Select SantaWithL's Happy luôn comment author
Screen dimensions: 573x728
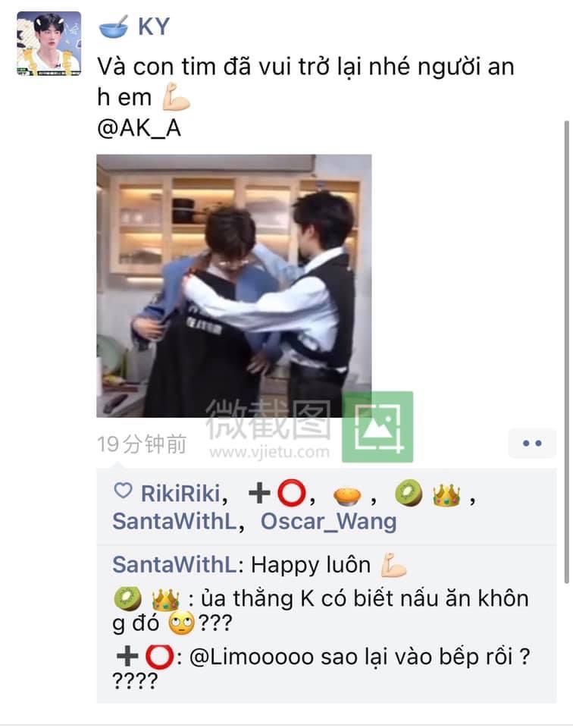click(174, 565)
